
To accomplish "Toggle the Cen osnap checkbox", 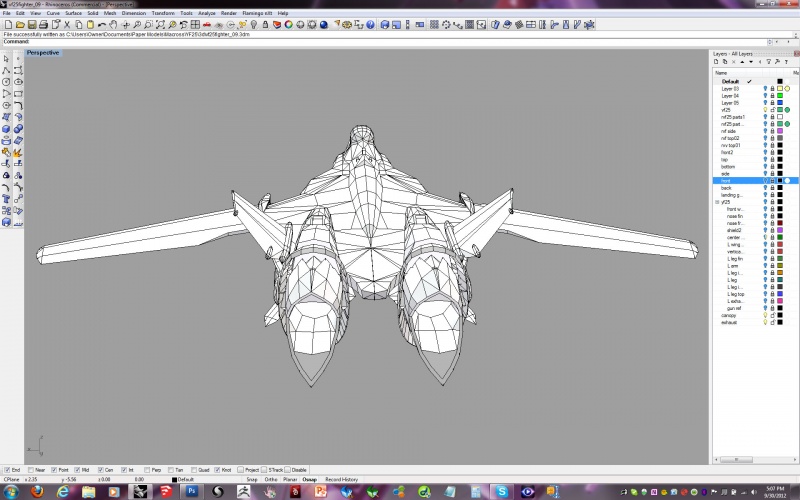I will tap(101, 470).
